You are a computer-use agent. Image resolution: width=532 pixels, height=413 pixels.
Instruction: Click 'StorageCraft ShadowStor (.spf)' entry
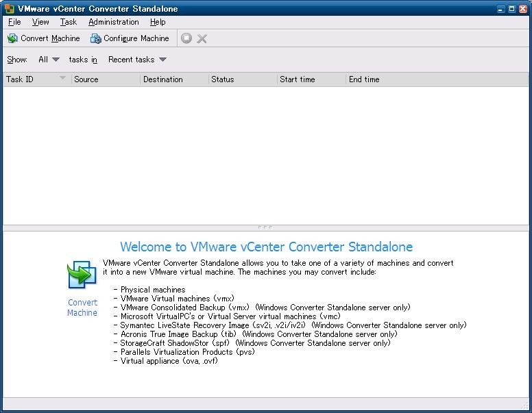click(x=256, y=343)
